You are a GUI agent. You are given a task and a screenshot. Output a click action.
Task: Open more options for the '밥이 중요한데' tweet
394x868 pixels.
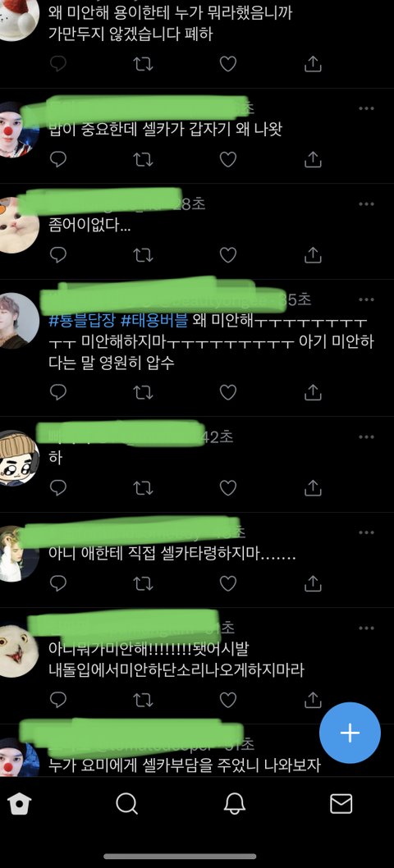(x=366, y=108)
